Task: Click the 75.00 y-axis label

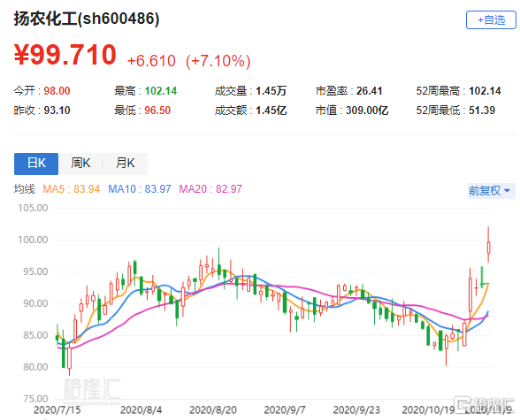Action: click(35, 399)
